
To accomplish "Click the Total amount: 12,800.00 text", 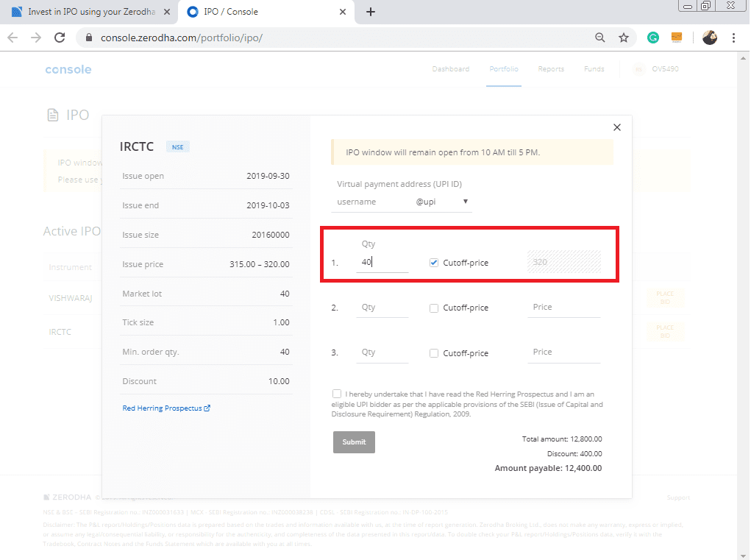I will point(562,439).
